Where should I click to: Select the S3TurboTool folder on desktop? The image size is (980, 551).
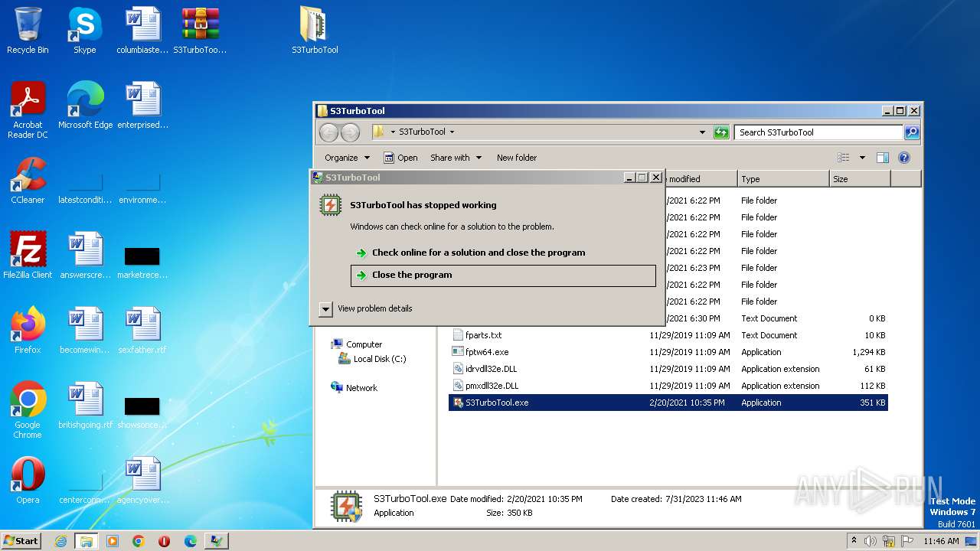[x=315, y=31]
